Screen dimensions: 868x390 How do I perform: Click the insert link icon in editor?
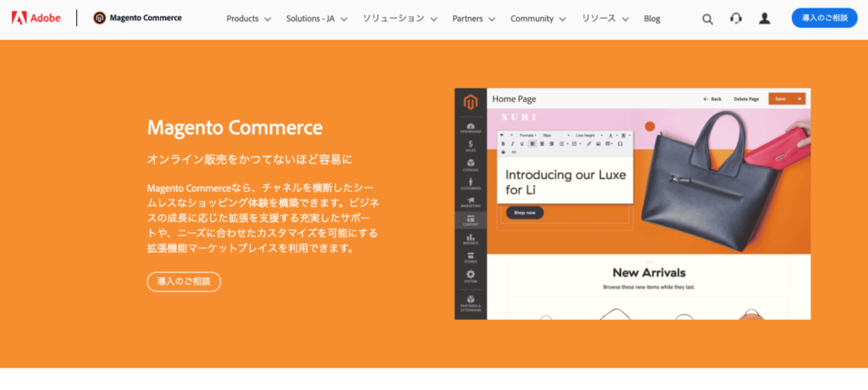(589, 143)
